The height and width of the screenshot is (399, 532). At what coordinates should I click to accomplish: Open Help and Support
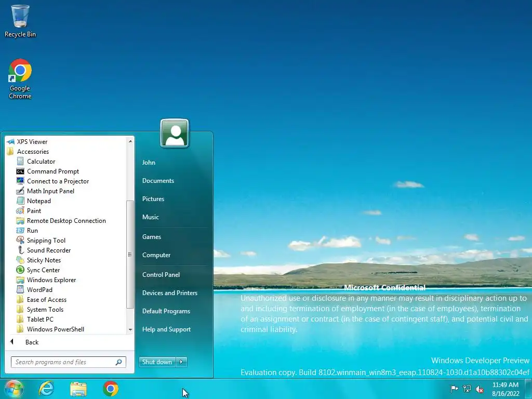[x=167, y=329]
